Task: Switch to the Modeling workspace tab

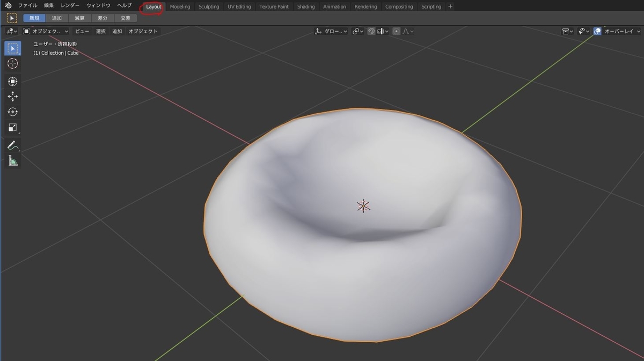Action: (x=180, y=7)
